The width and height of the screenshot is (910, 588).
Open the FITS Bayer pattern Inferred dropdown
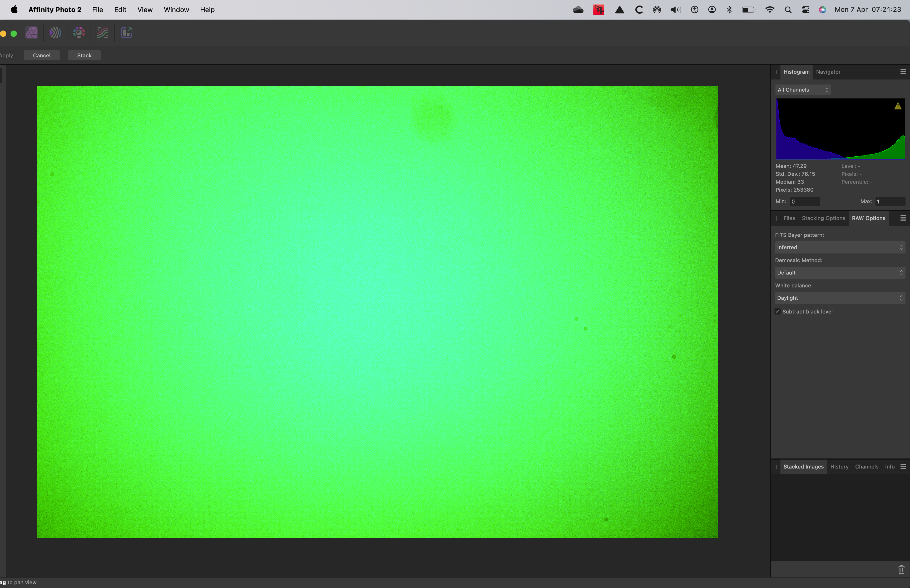840,247
